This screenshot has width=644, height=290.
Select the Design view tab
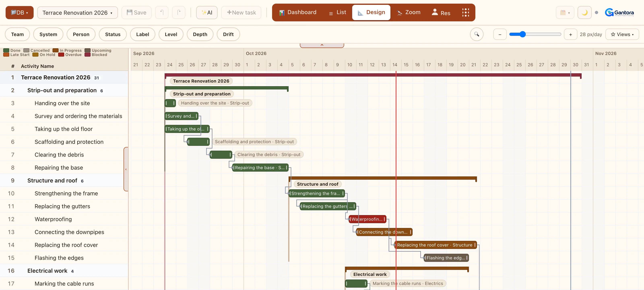tap(371, 12)
